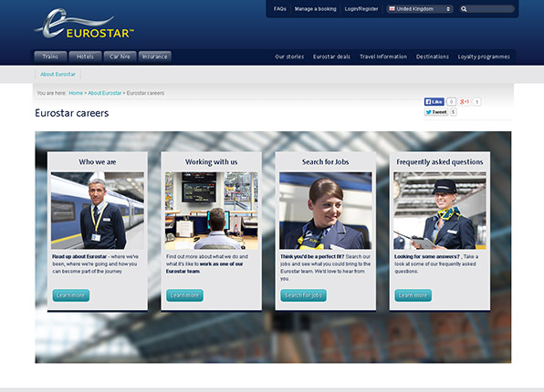
Task: Open the Car hire tab
Action: tap(120, 57)
